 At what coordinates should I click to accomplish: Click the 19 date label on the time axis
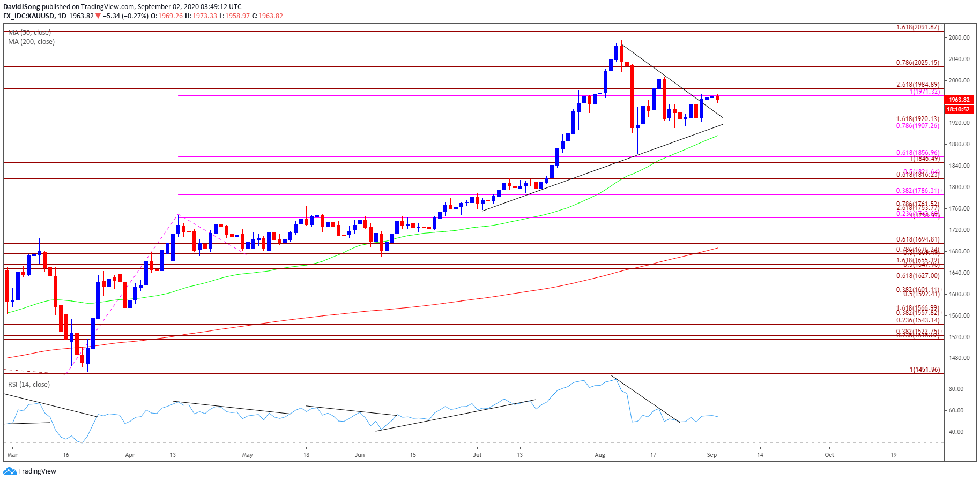893,455
